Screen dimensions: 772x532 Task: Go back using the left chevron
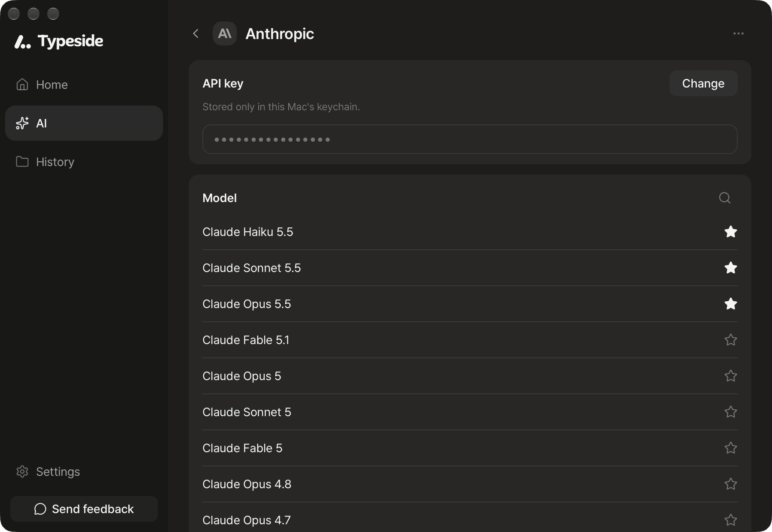(x=196, y=33)
